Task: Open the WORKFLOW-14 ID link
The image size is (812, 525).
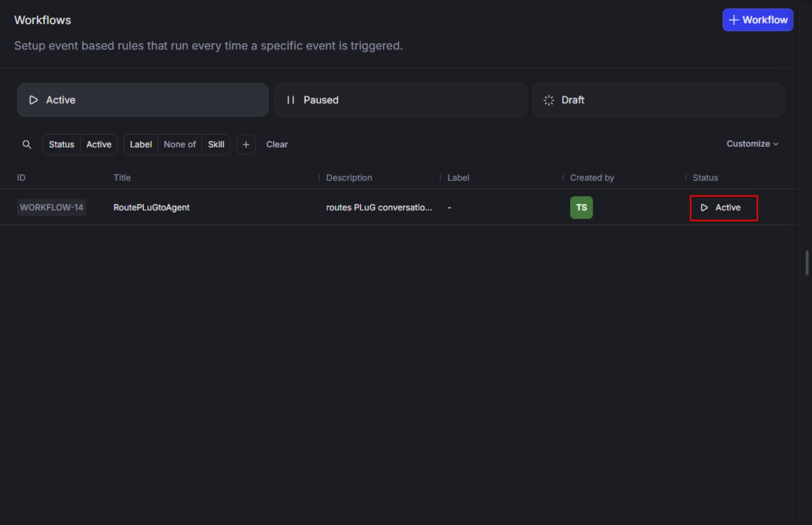Action: click(52, 208)
